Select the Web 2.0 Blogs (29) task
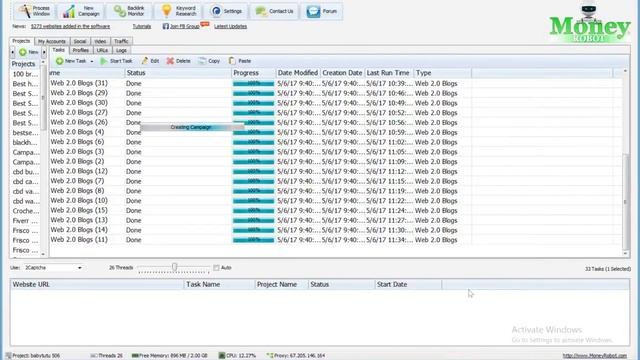Screen dimensions: 640x360 (x=79, y=93)
